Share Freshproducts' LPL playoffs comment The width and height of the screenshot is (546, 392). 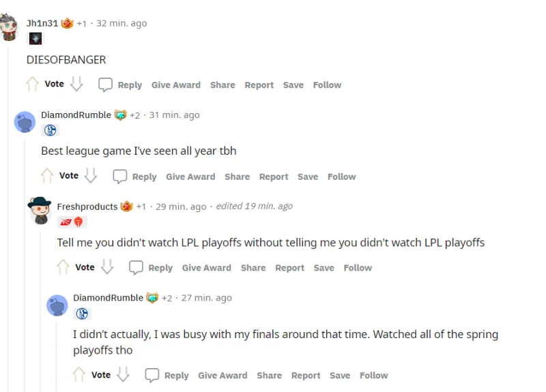(x=253, y=268)
